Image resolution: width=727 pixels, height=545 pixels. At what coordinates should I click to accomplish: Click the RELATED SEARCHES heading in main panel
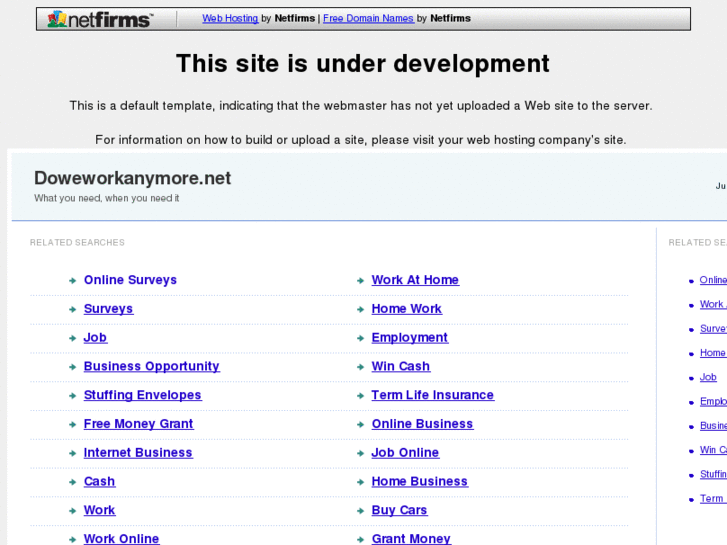77,243
